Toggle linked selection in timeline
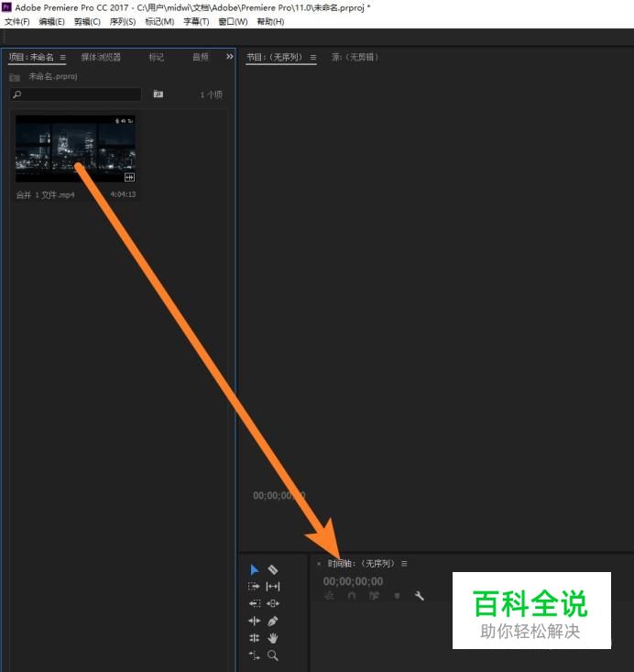 point(374,595)
